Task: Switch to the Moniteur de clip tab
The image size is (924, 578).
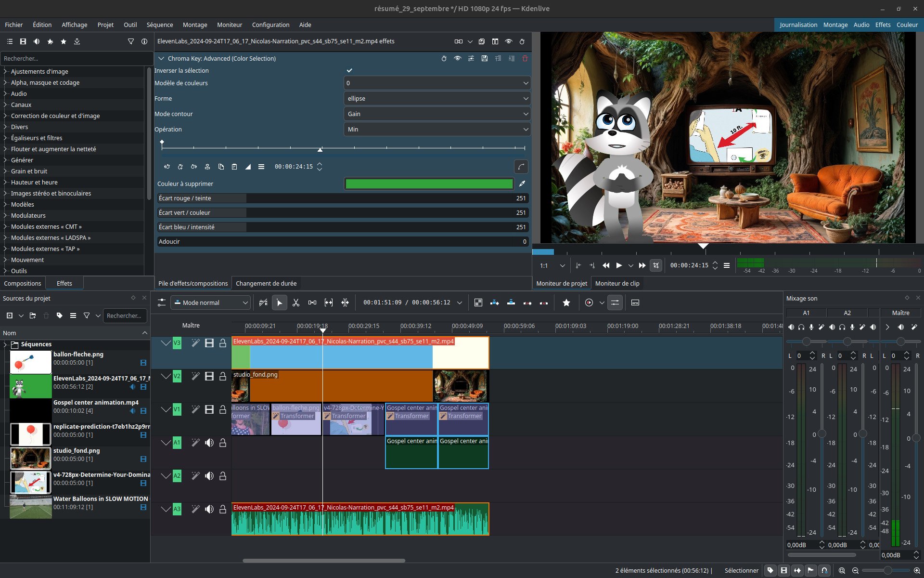Action: click(617, 283)
